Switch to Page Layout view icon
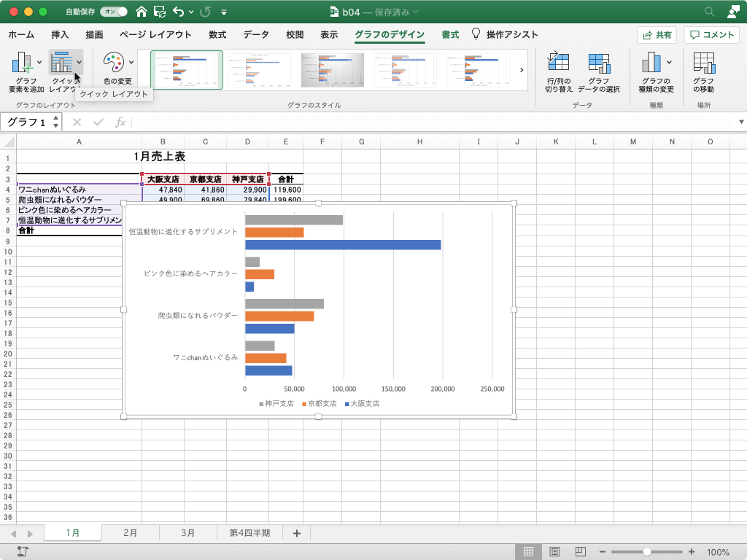The height and width of the screenshot is (560, 747). tap(554, 551)
